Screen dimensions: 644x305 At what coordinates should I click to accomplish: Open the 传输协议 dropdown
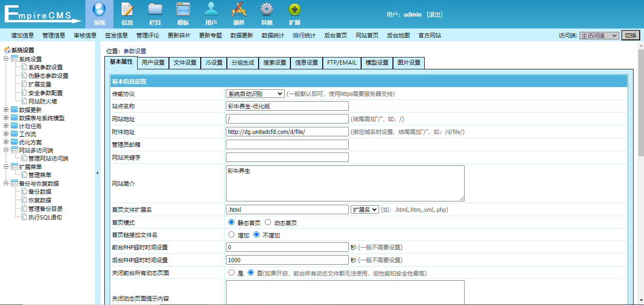click(255, 94)
